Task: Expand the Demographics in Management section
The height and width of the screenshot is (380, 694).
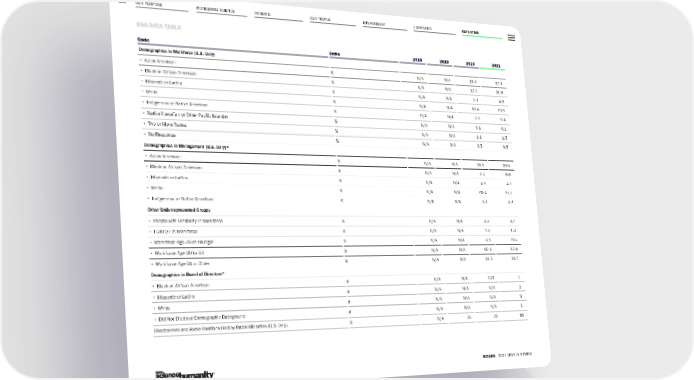Action: 186,146
